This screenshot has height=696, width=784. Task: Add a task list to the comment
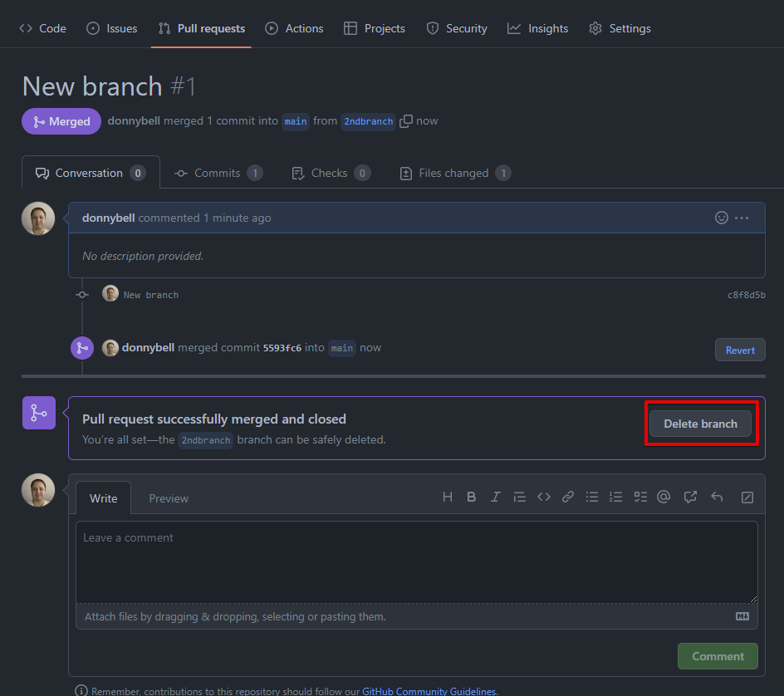640,496
